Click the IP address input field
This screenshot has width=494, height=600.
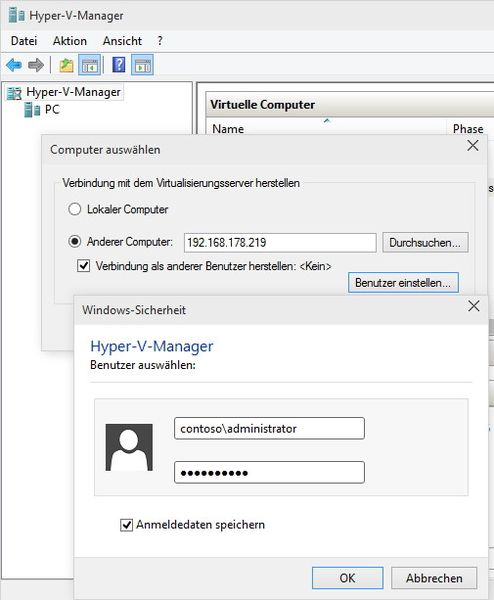[x=280, y=243]
